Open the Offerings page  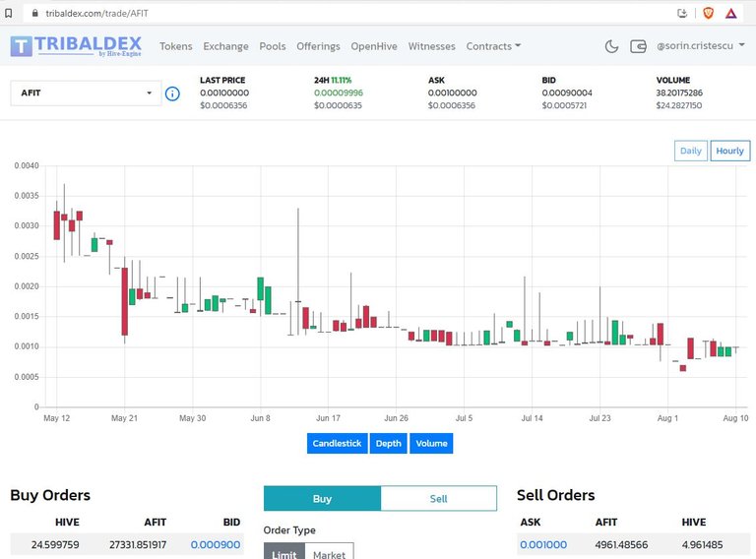coord(318,46)
